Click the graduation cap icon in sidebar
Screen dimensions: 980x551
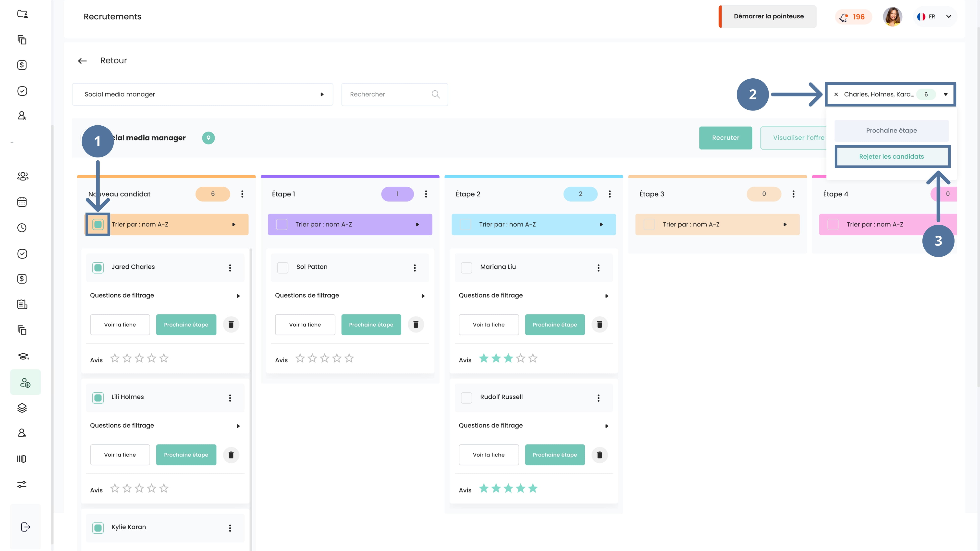click(x=23, y=356)
